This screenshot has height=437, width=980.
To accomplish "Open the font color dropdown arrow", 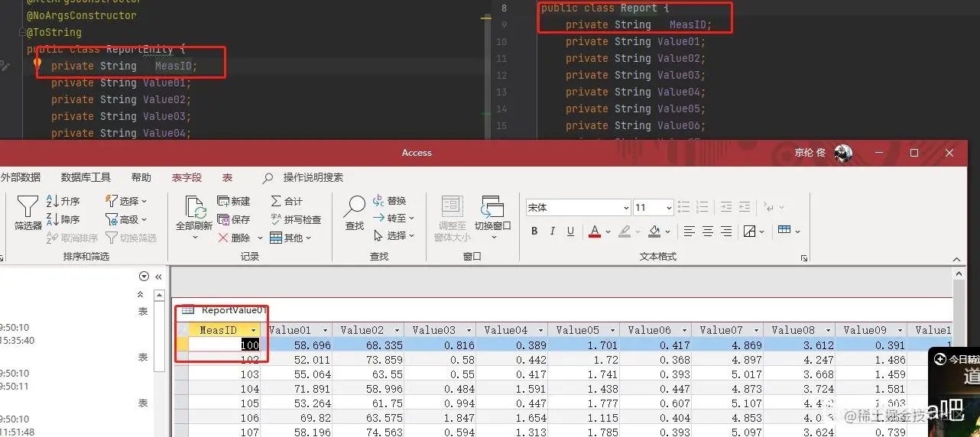I will (607, 231).
